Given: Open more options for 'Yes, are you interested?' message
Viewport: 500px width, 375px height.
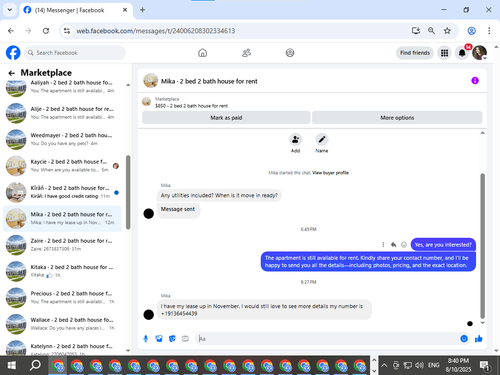Looking at the screenshot, I should pyautogui.click(x=383, y=245).
